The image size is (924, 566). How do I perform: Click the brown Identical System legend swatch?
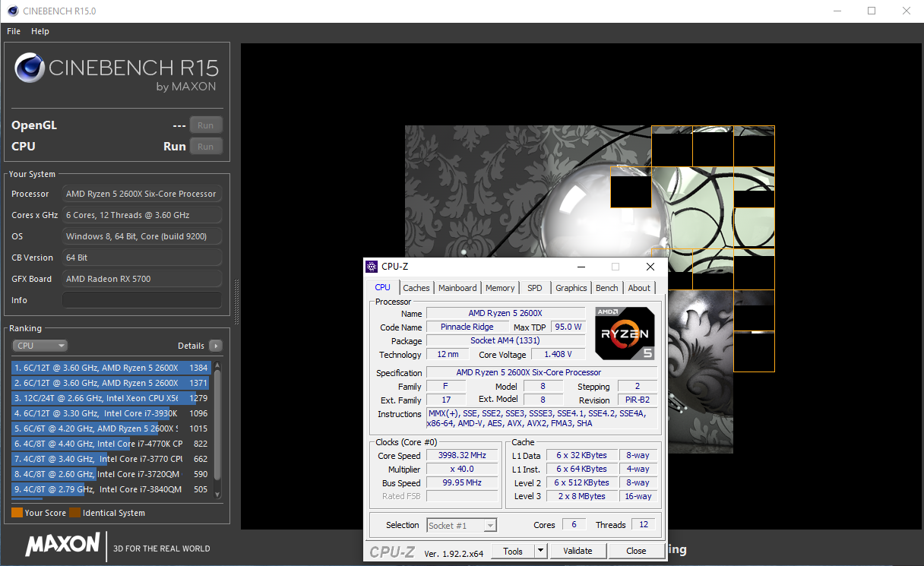click(74, 513)
